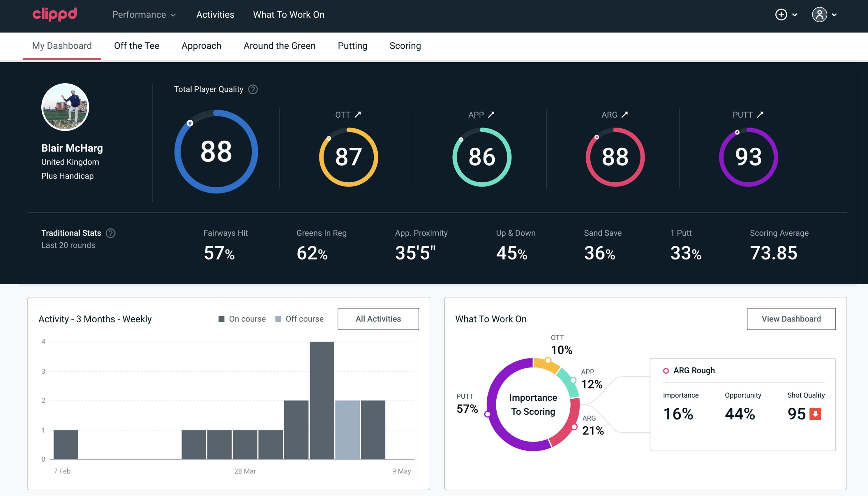Click the All Activities button
This screenshot has width=868, height=496.
coord(378,318)
